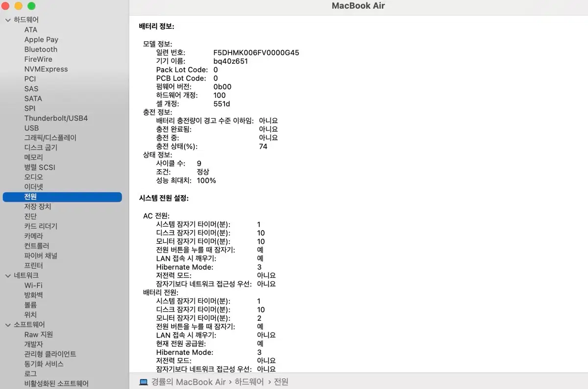588x389 pixels.
Task: Select 디스크 굽기 in the sidebar
Action: 41,148
